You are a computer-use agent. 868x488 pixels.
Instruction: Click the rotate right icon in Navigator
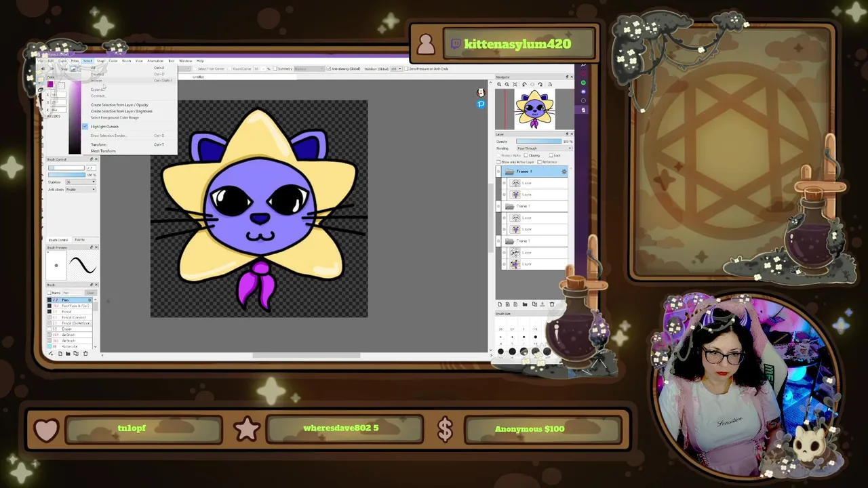click(x=540, y=84)
